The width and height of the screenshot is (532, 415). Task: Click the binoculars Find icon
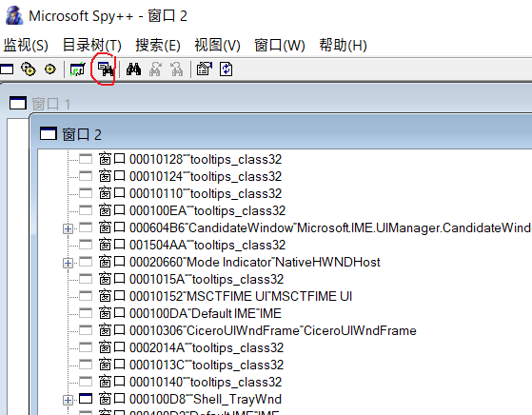click(x=133, y=69)
